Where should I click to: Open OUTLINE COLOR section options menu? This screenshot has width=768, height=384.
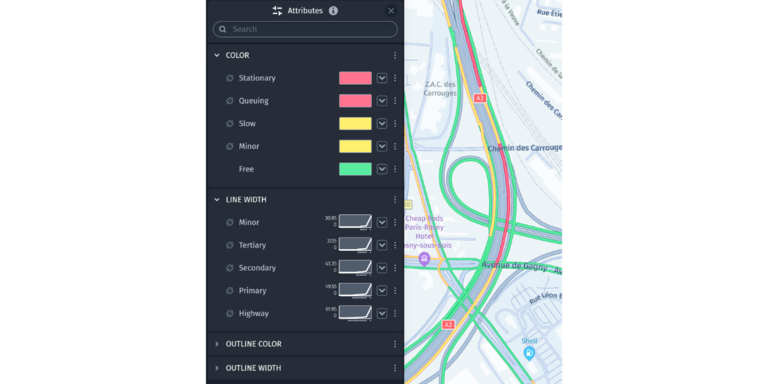click(395, 344)
